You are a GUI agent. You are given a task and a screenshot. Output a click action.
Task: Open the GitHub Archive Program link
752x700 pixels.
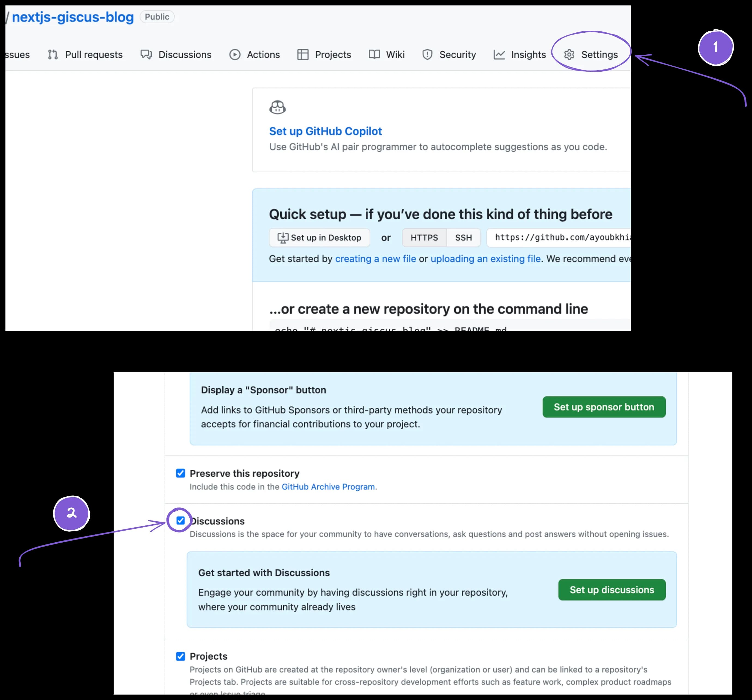tap(328, 487)
